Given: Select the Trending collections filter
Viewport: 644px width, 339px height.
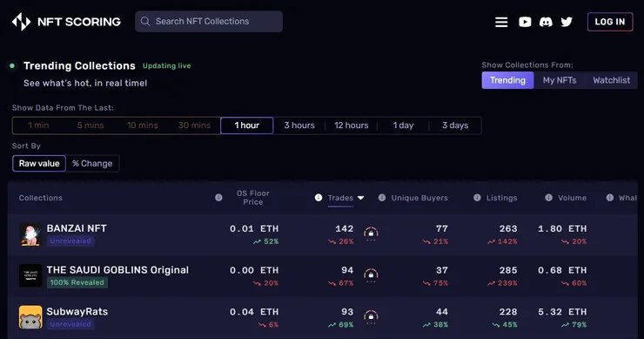Looking at the screenshot, I should click(x=507, y=80).
